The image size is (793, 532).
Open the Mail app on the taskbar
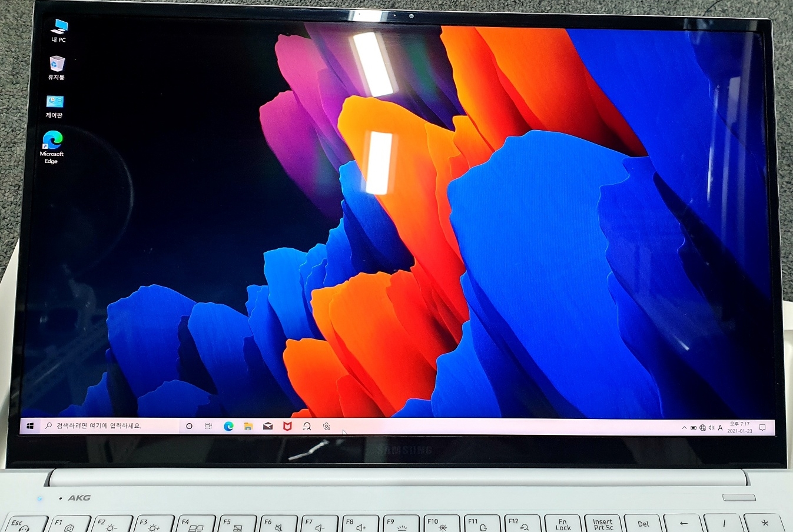point(268,426)
